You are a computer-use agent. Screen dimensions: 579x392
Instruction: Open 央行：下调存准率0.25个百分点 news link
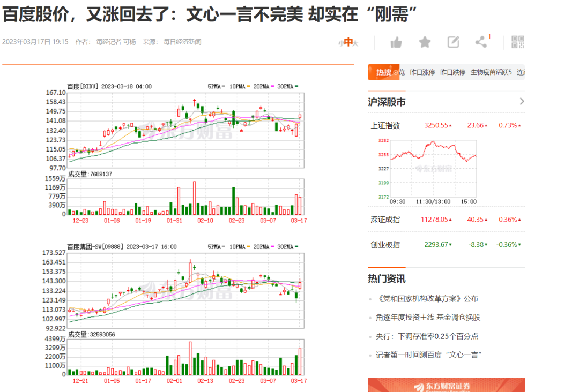[x=427, y=336]
